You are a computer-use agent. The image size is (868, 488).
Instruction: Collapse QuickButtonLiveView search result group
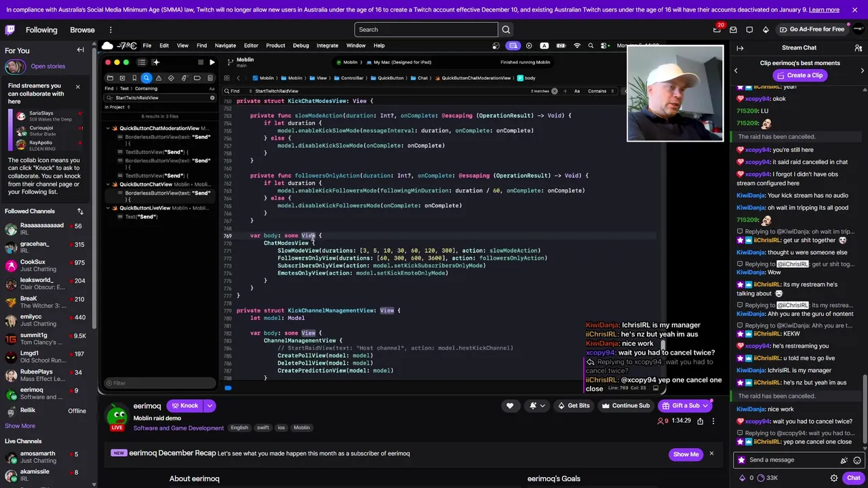coord(107,208)
